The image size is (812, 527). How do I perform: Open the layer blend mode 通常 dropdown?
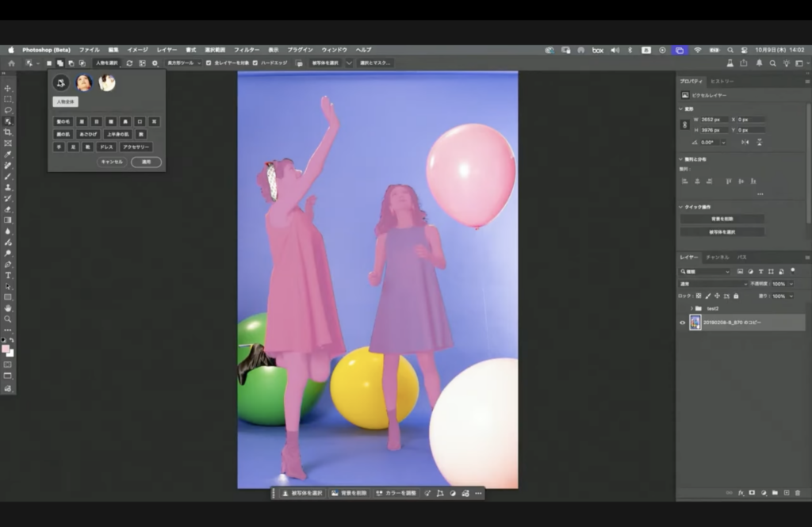(712, 284)
